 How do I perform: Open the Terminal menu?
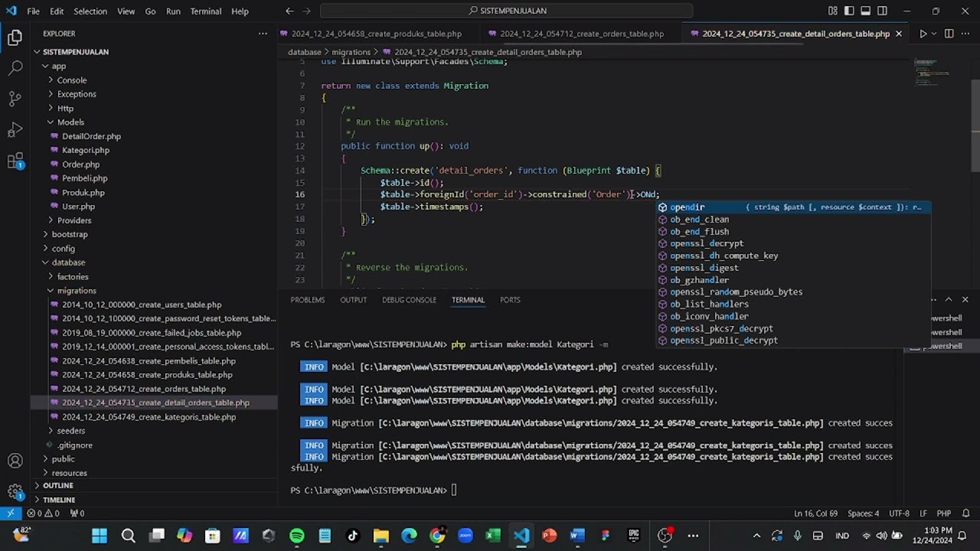pyautogui.click(x=205, y=11)
